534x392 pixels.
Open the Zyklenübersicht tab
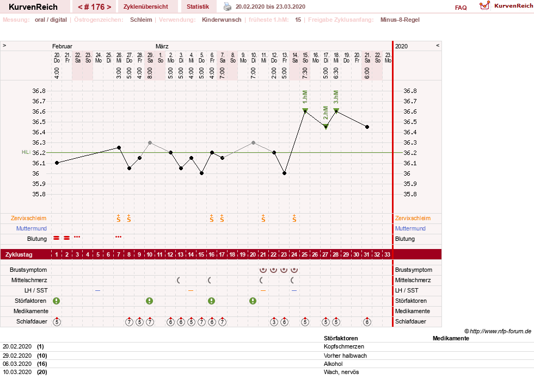146,7
